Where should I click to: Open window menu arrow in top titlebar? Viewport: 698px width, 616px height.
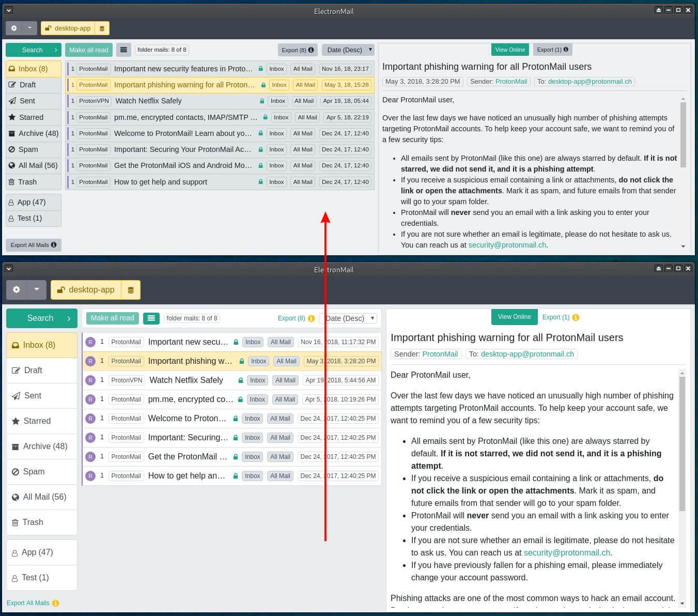coord(9,10)
